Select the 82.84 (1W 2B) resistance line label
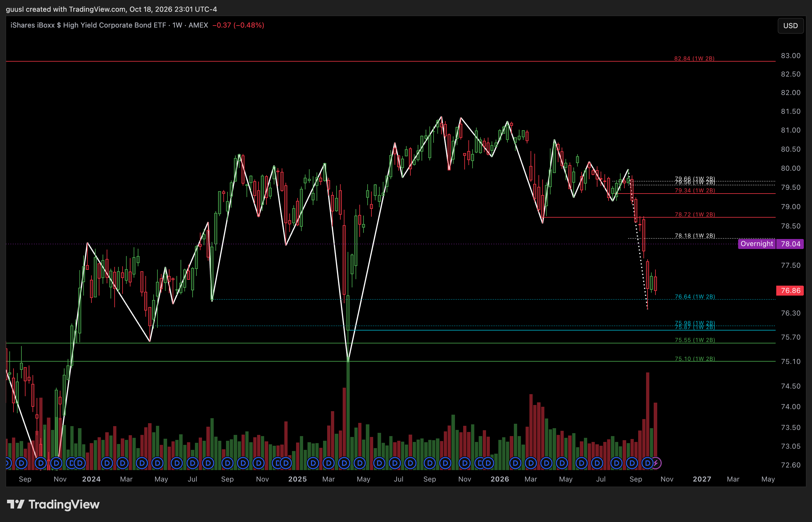812x522 pixels. 694,58
